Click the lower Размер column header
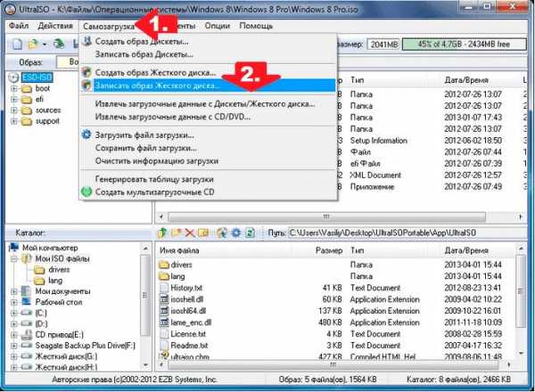 [x=329, y=250]
